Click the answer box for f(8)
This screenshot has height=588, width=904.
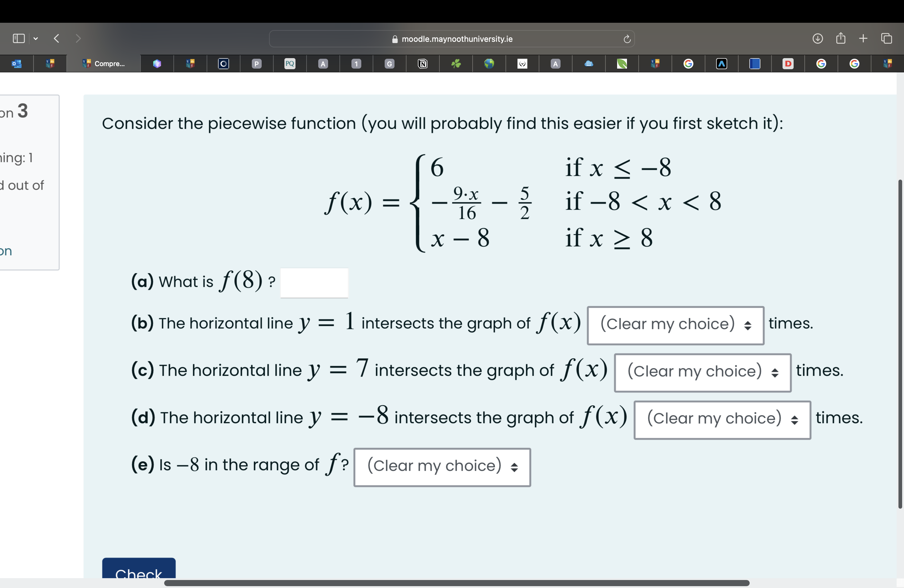[314, 283]
